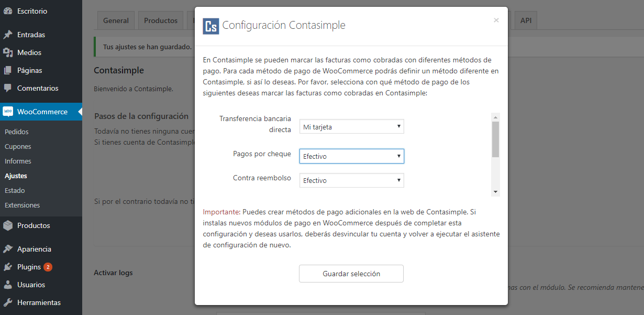This screenshot has height=315, width=644.
Task: Click 'Configuración Contasimple' dialog title
Action: (284, 25)
